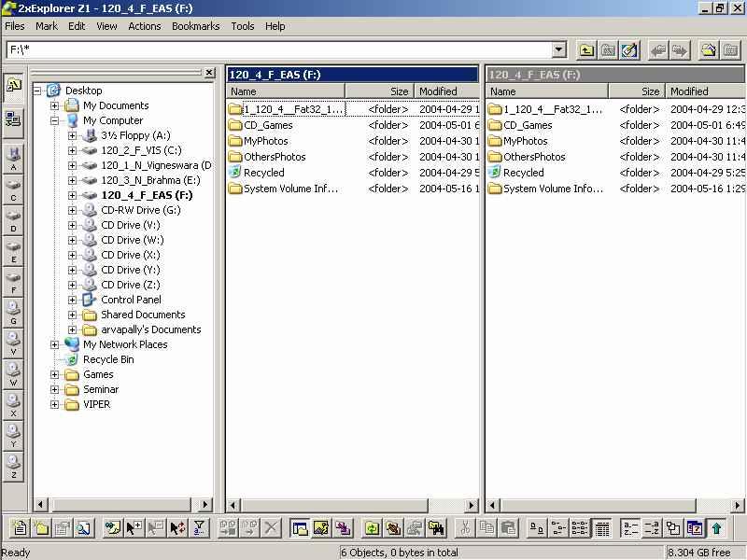The image size is (747, 560).
Task: Open the Bookmarks menu
Action: click(195, 26)
